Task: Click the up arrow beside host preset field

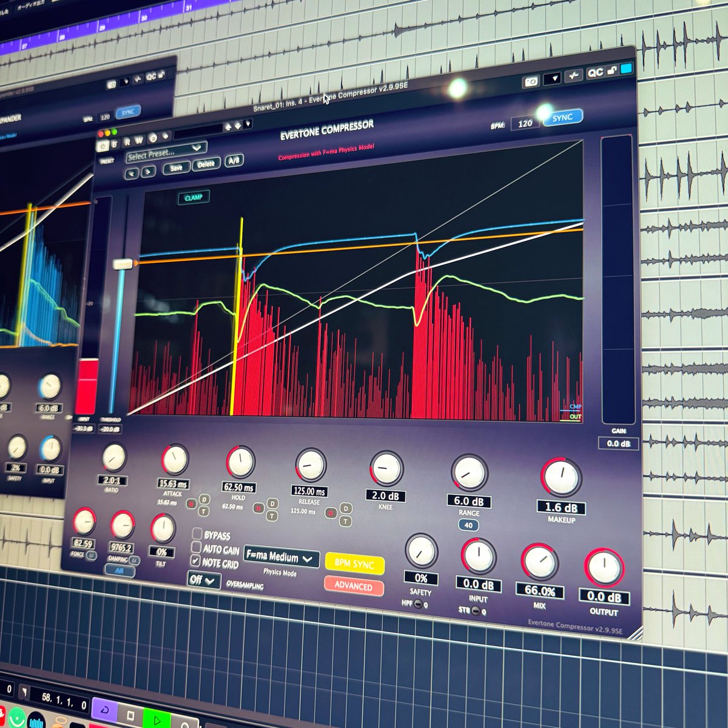Action: 228,127
